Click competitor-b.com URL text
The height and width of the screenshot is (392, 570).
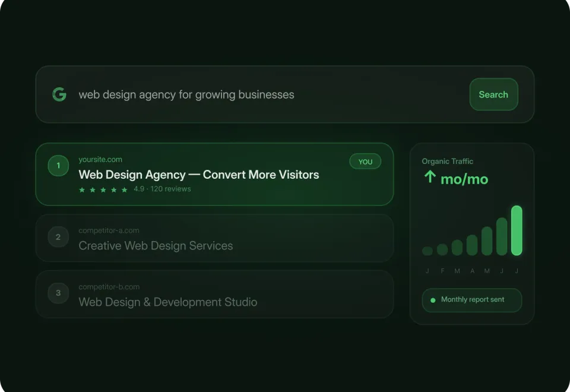click(x=109, y=286)
